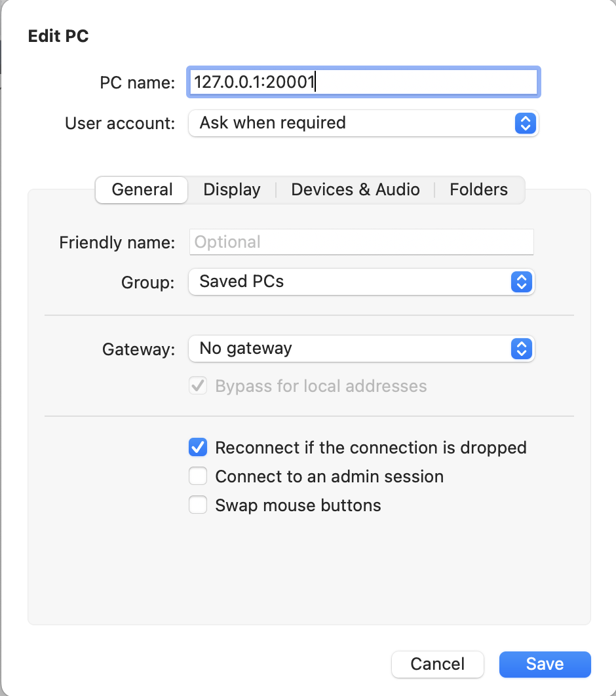Expand the Group 'Saved PCs' dropdown
The image size is (616, 696).
(x=362, y=282)
